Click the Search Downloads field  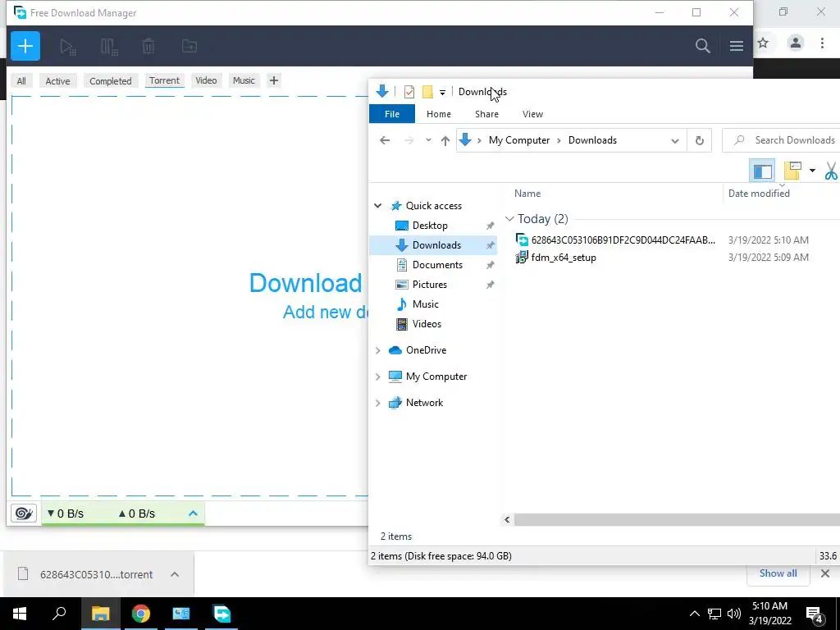[782, 140]
